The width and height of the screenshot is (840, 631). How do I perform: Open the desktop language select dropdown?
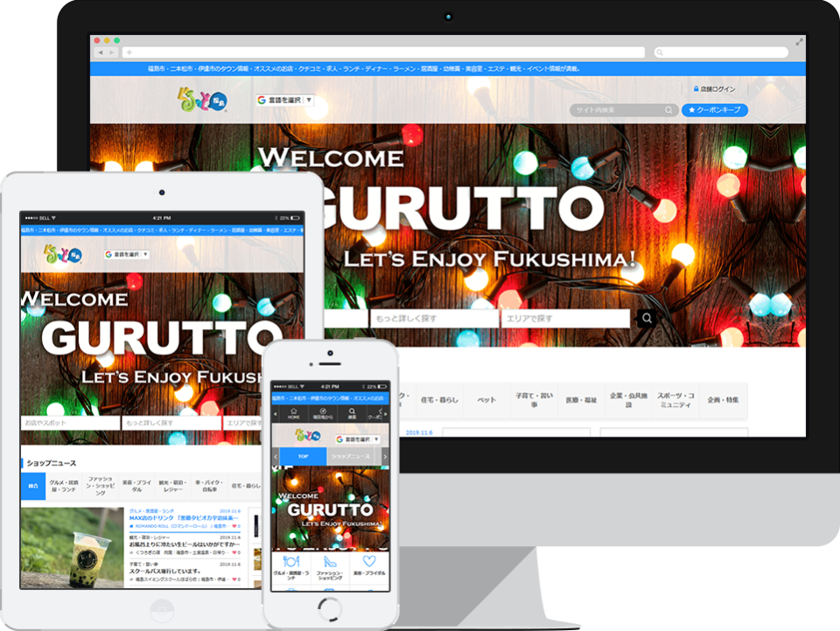(284, 100)
